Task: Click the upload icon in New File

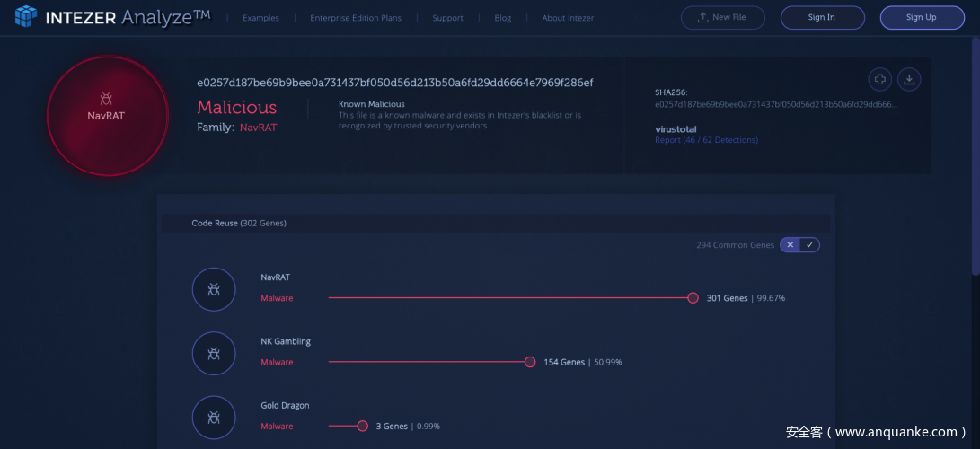Action: tap(702, 17)
